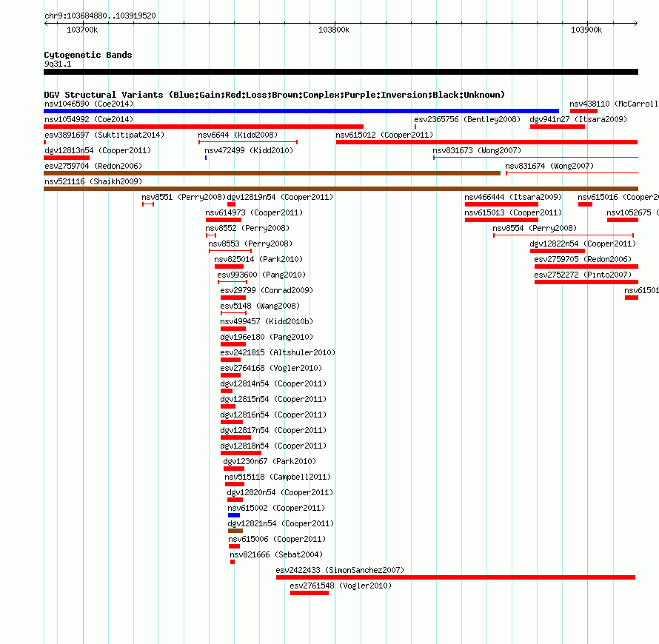This screenshot has width=659, height=644.
Task: Select nsv615016 (Cooper) variant label
Action: [x=618, y=197]
